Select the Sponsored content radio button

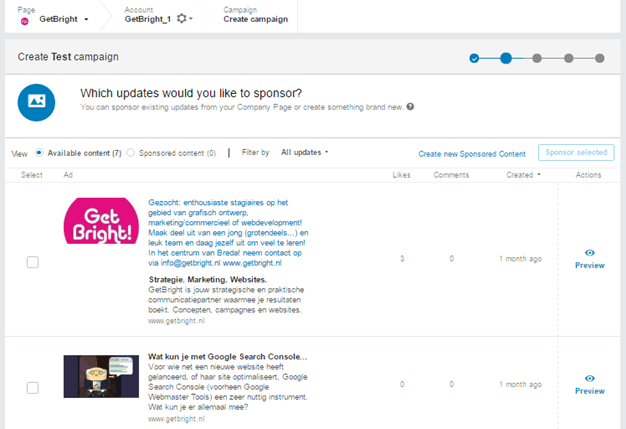pyautogui.click(x=131, y=152)
